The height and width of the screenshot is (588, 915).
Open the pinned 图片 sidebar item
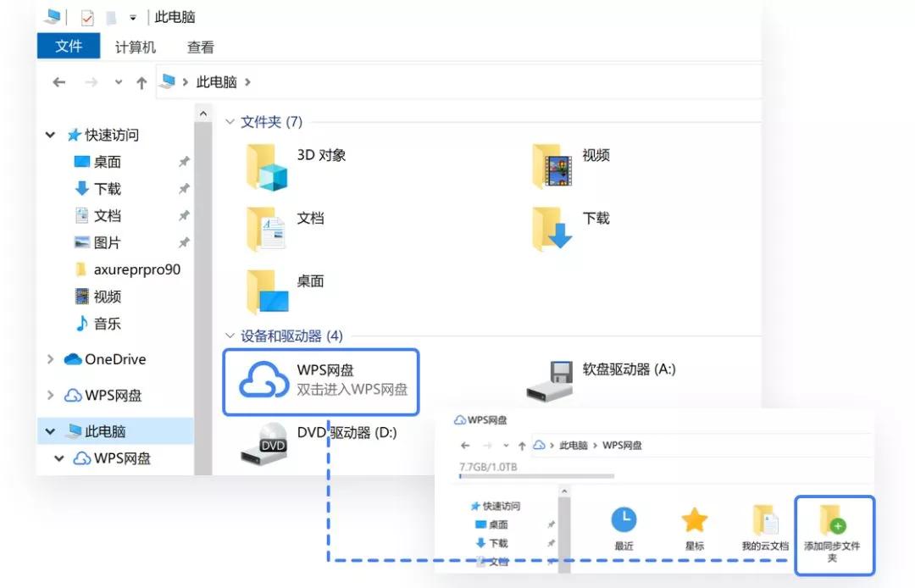coord(104,242)
